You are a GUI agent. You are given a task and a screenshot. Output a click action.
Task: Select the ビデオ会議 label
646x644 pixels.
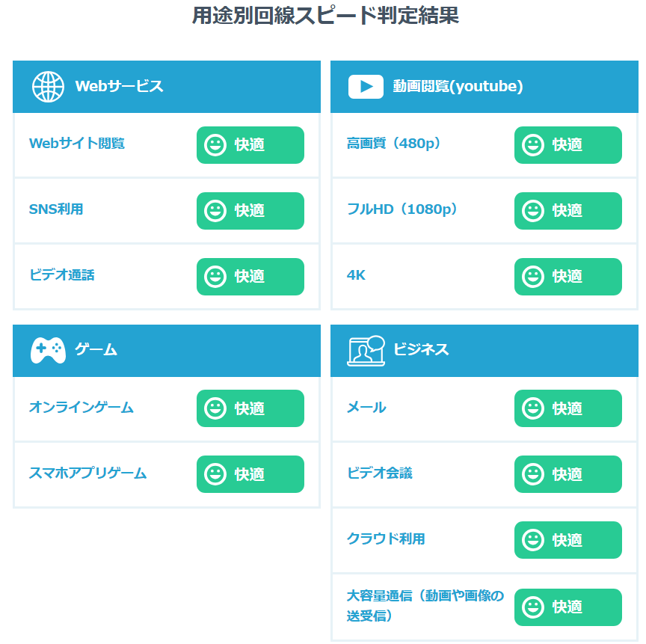coord(380,473)
